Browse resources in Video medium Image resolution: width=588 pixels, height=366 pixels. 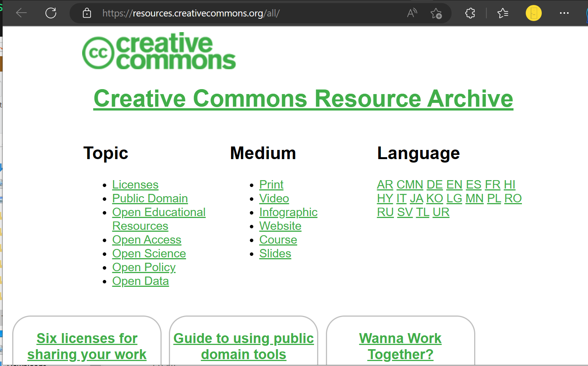click(x=274, y=198)
